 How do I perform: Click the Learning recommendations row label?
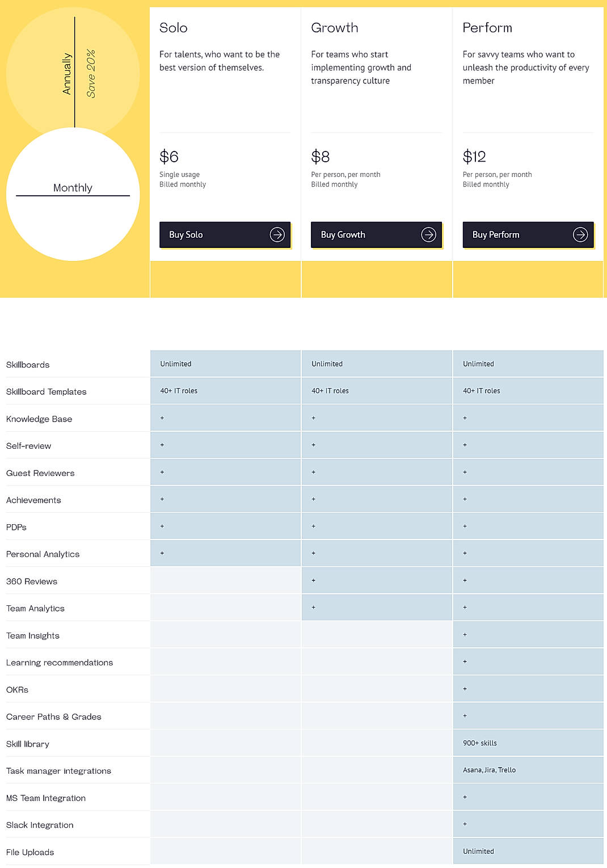click(x=60, y=663)
